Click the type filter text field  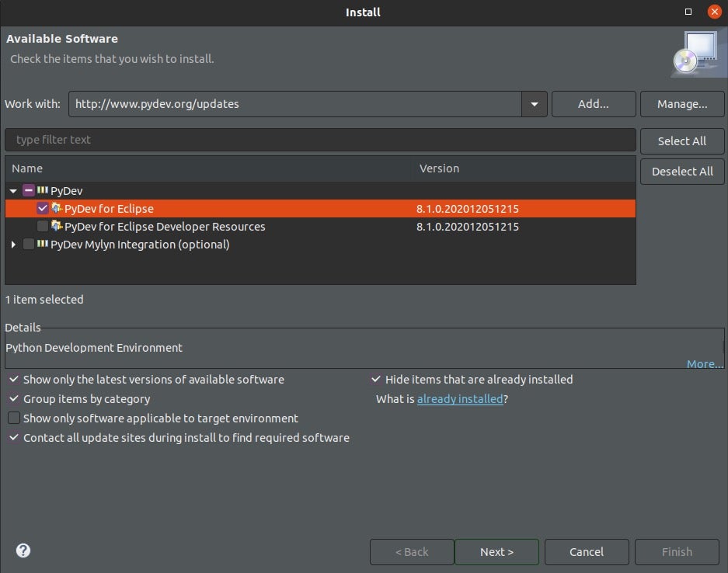(320, 140)
